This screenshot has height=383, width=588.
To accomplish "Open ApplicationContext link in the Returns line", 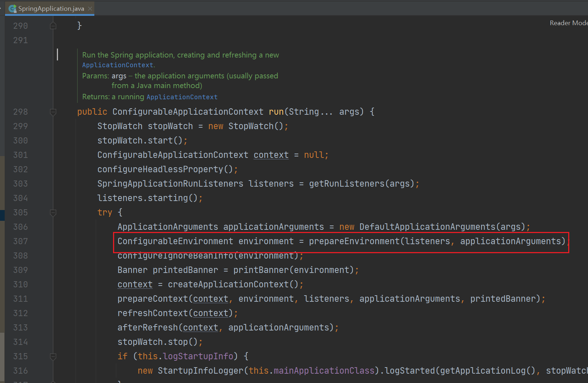I will [x=182, y=97].
